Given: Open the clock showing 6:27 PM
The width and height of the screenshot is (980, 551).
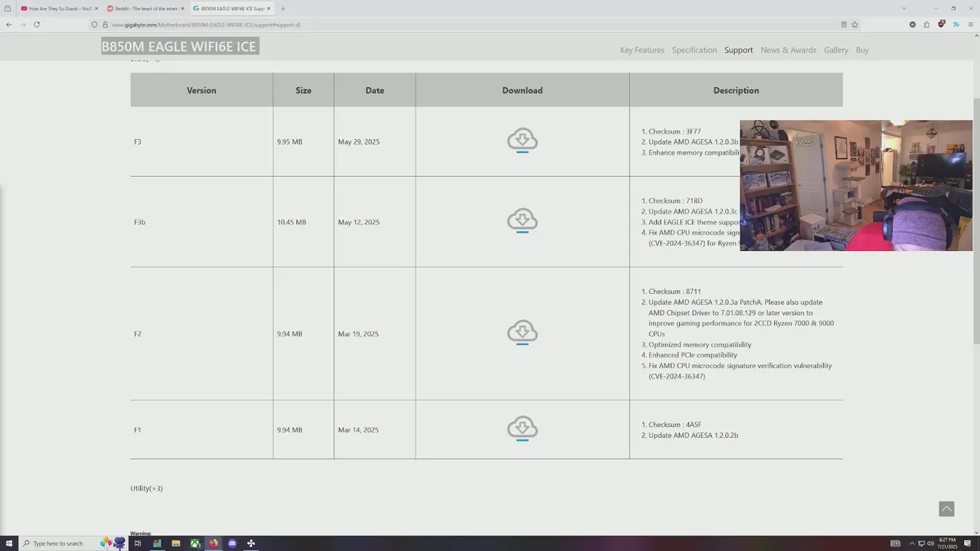Looking at the screenshot, I should click(948, 543).
